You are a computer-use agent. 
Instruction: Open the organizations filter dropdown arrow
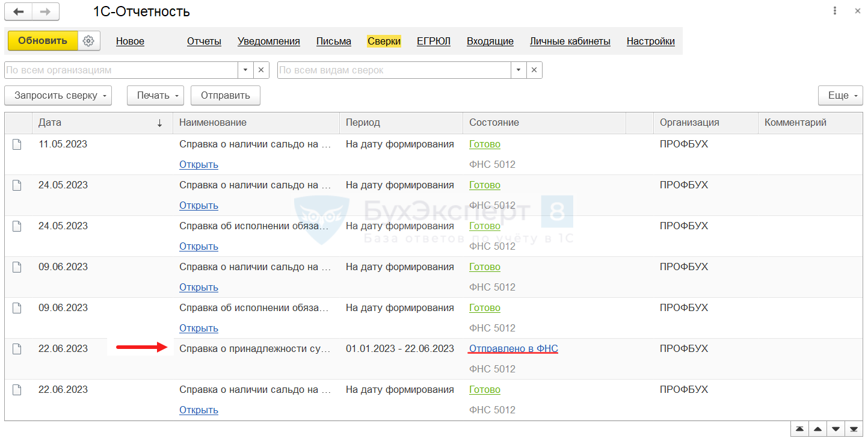245,70
